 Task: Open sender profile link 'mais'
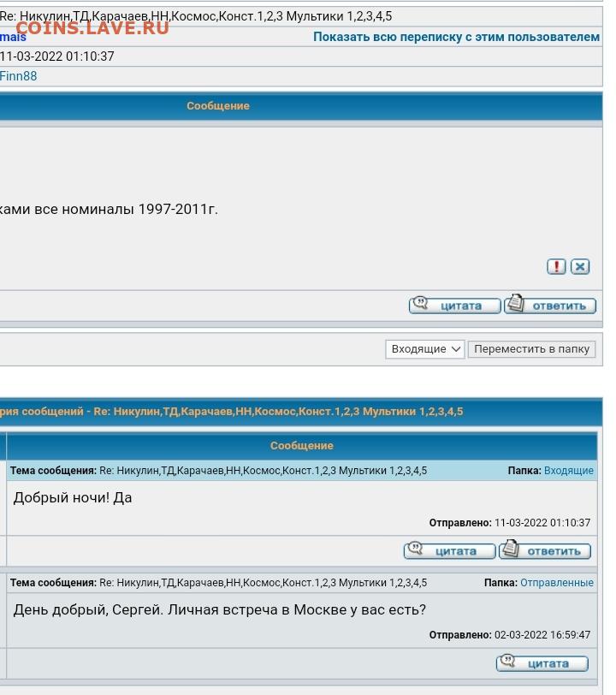pyautogui.click(x=13, y=37)
